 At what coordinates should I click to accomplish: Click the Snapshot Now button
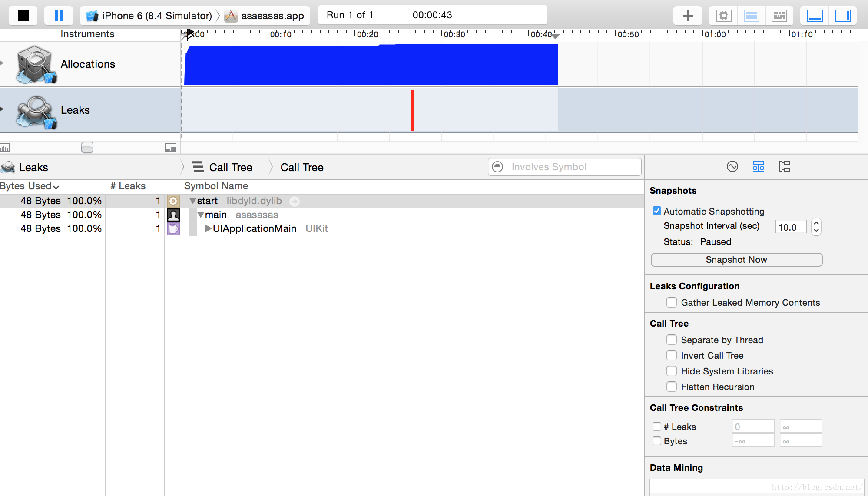[x=735, y=259]
